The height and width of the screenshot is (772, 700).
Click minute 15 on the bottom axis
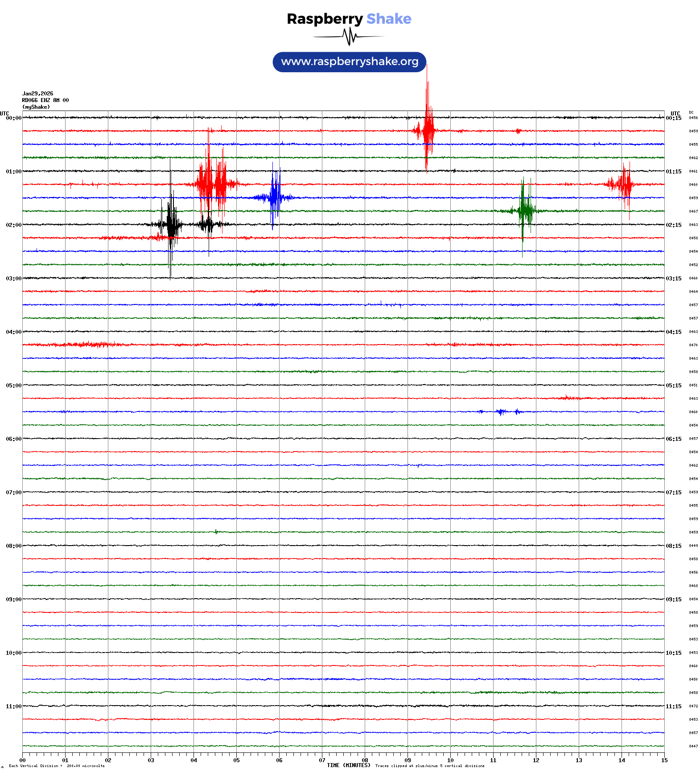(664, 760)
